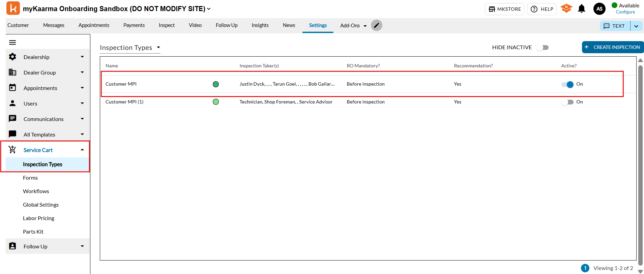Image resolution: width=644 pixels, height=274 pixels.
Task: Click the myKaarma orange logo
Action: point(13,8)
